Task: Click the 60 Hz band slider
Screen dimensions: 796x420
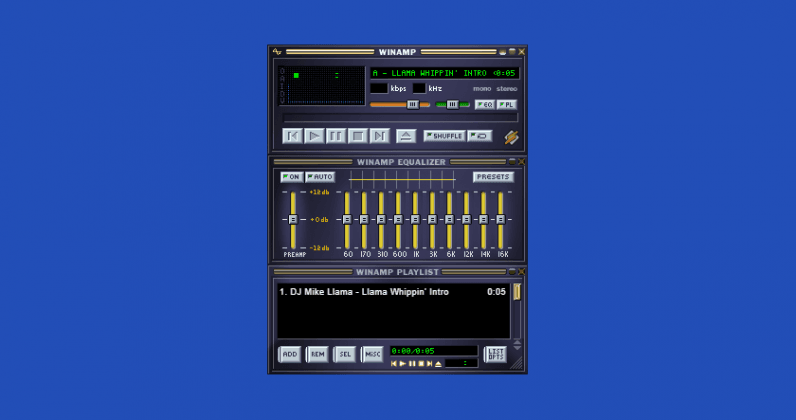Action: click(x=347, y=220)
